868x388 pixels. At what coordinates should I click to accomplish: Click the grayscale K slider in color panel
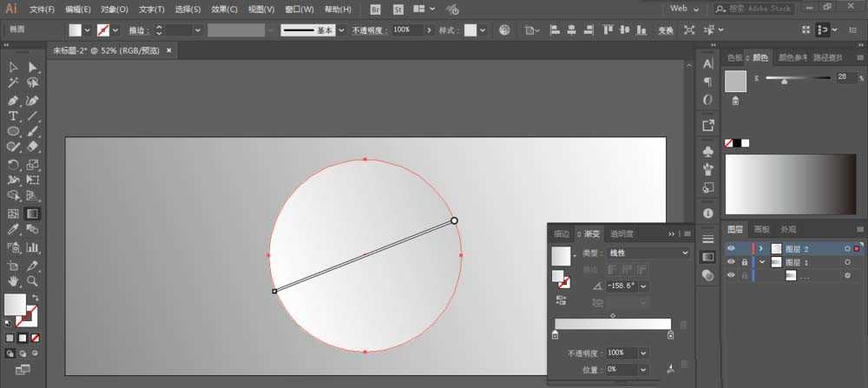798,78
